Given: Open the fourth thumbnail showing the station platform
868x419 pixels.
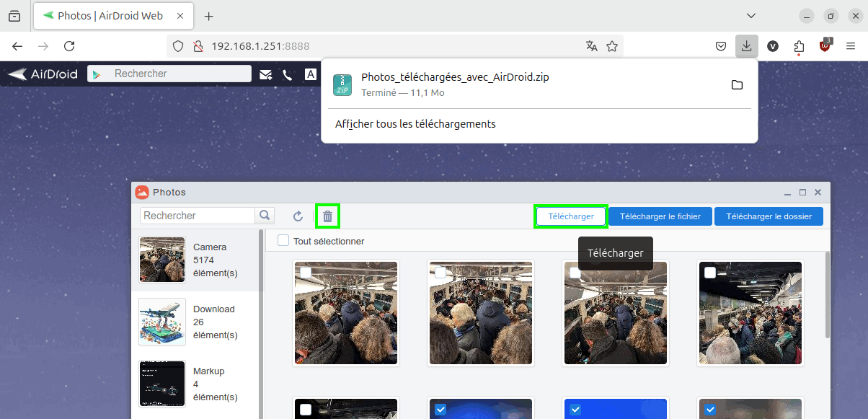Looking at the screenshot, I should click(x=750, y=313).
